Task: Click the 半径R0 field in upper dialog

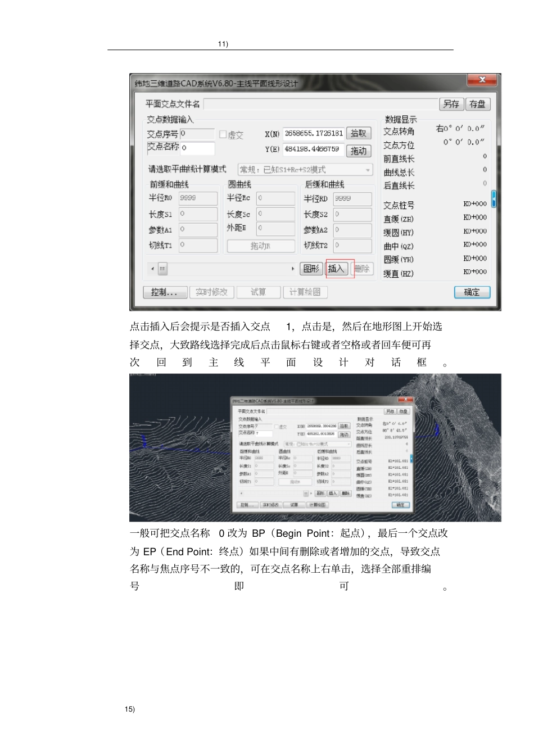Action: click(198, 198)
